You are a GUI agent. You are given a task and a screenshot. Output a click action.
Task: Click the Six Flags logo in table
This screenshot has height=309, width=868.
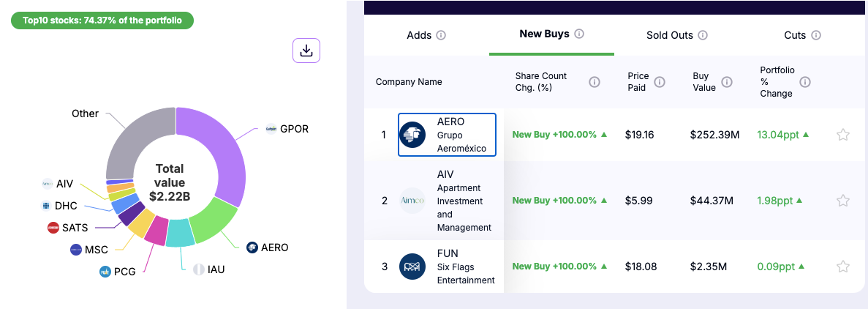[x=412, y=267]
